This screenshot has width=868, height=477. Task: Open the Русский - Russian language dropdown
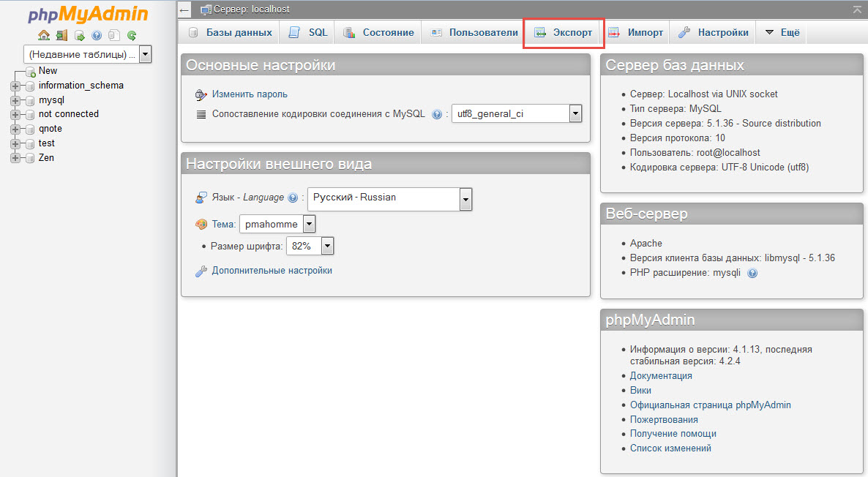[x=389, y=199]
